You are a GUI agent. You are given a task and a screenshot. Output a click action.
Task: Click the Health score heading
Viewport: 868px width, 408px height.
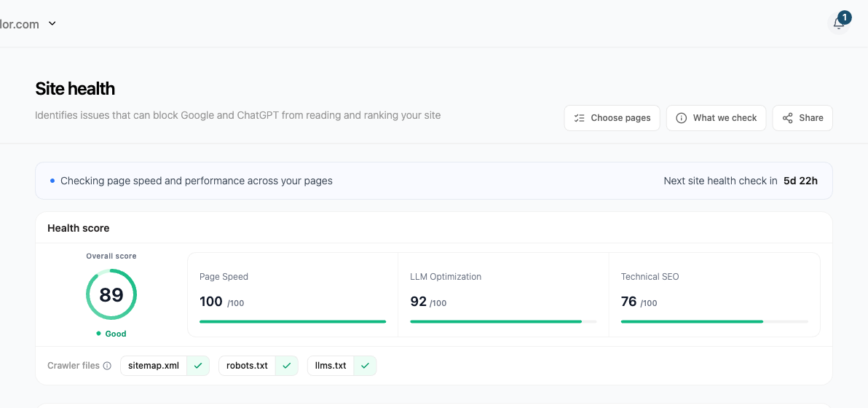point(79,228)
